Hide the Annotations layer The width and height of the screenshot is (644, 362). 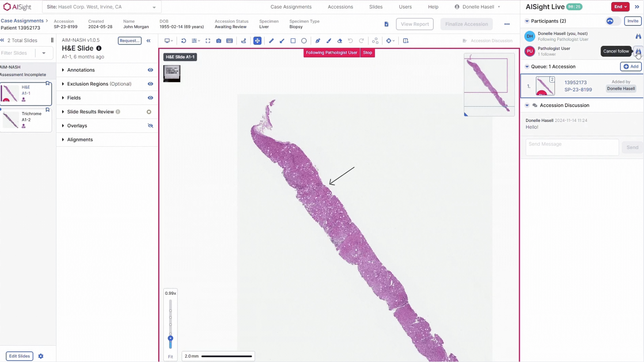pos(150,70)
